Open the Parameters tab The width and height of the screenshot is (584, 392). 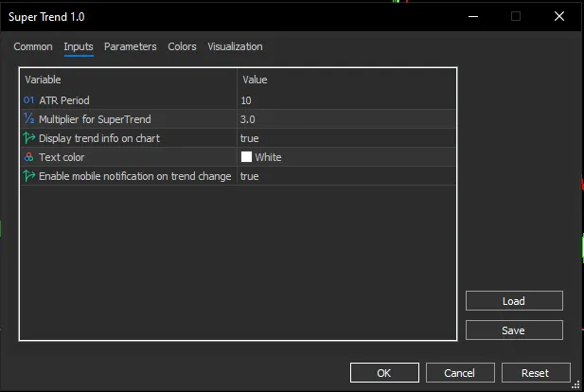[x=131, y=46]
